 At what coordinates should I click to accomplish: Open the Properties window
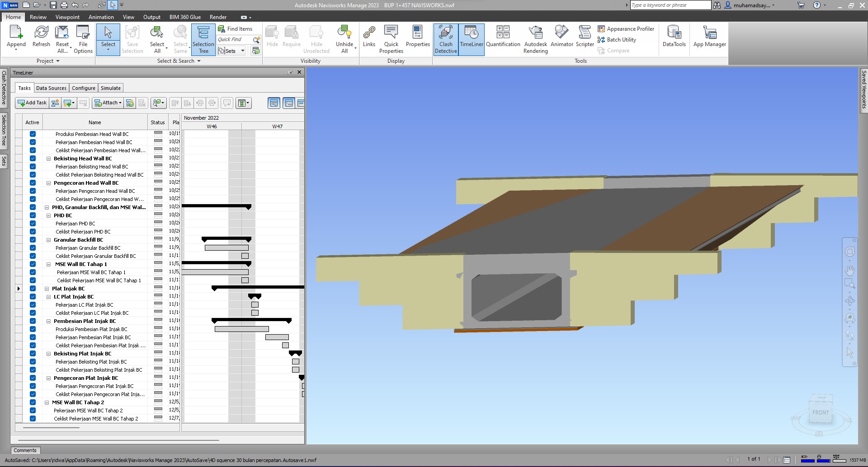418,36
